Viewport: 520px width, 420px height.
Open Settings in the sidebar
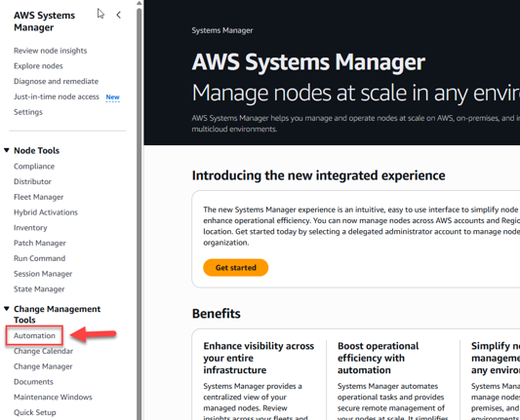pyautogui.click(x=28, y=112)
